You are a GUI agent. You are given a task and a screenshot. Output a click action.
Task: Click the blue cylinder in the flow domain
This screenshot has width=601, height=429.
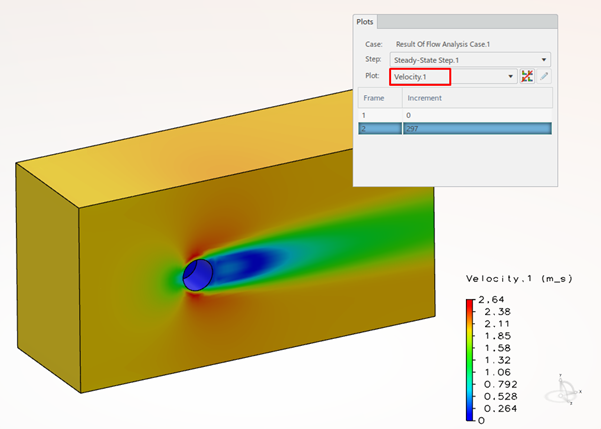pos(197,275)
